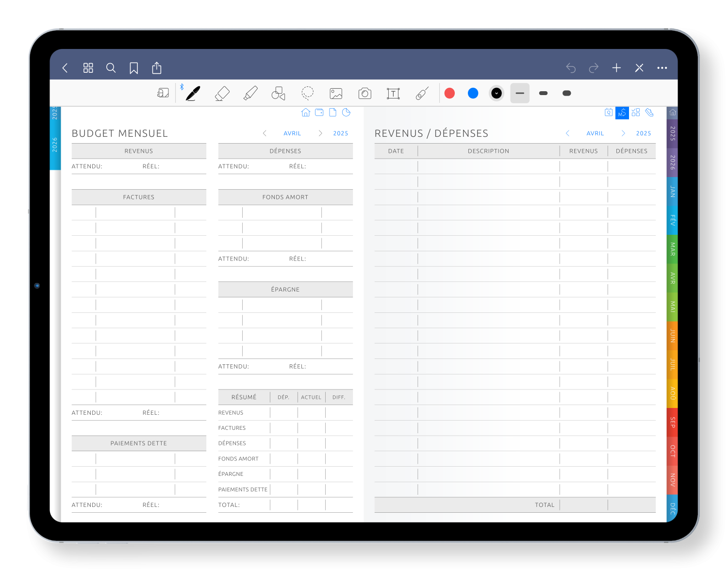728x570 pixels.
Task: Go to next month on Revenus/Dépenses page
Action: [x=623, y=133]
